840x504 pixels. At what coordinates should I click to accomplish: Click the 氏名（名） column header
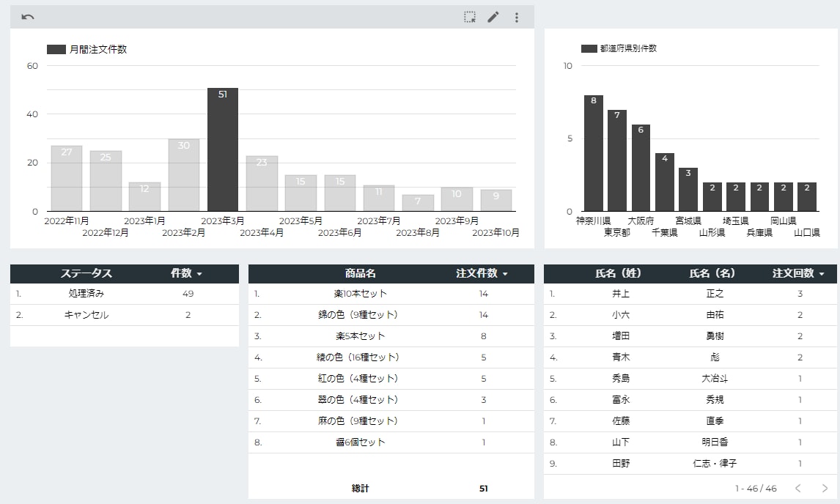(712, 273)
